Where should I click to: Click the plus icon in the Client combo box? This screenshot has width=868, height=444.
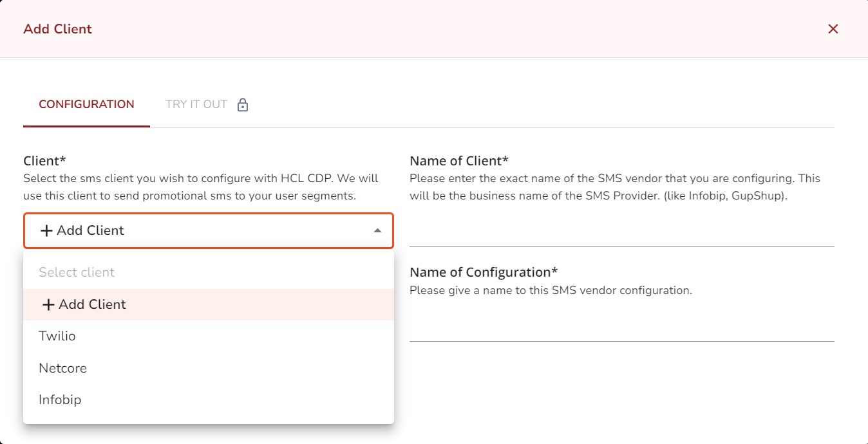click(46, 231)
